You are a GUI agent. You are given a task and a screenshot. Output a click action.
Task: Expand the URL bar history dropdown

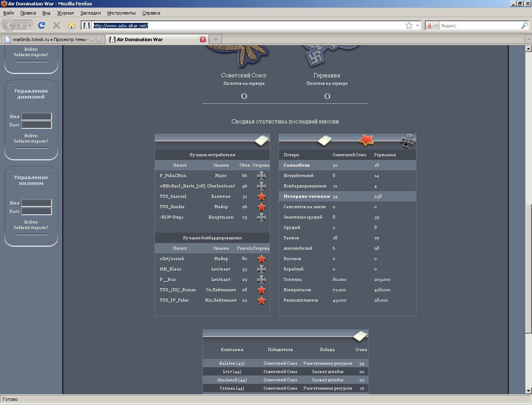coord(417,25)
